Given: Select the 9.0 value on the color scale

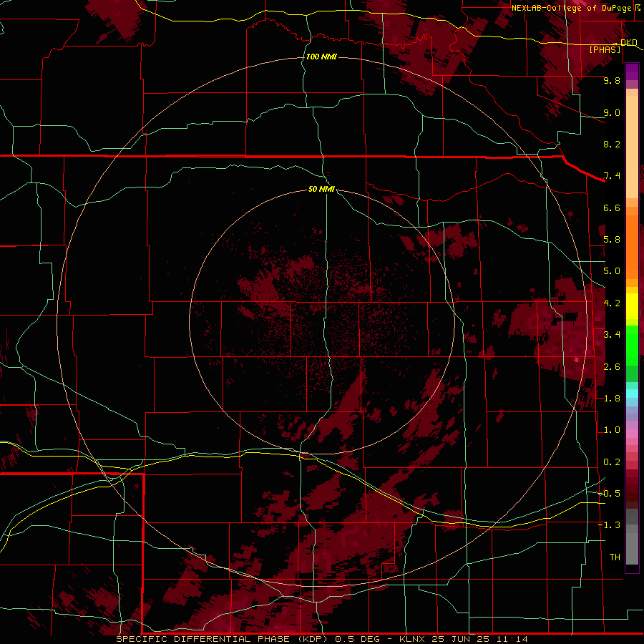Looking at the screenshot, I should (612, 112).
